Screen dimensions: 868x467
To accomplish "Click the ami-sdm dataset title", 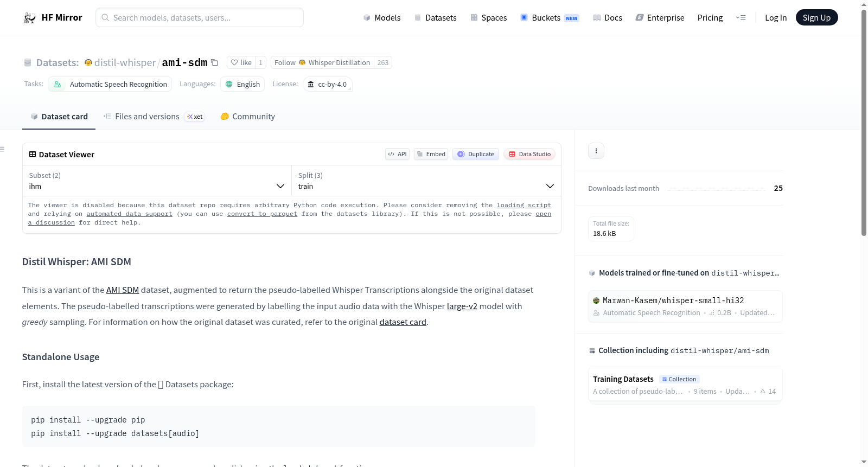I will coord(184,62).
